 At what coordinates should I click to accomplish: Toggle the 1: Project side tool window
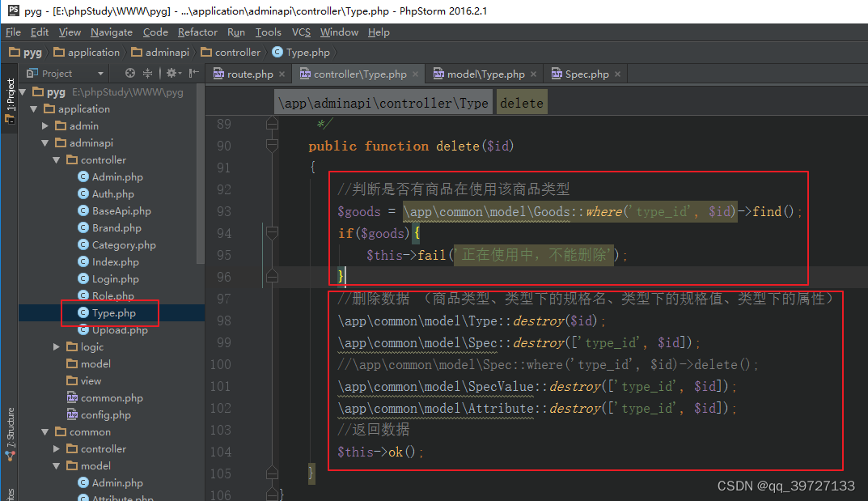tap(10, 100)
